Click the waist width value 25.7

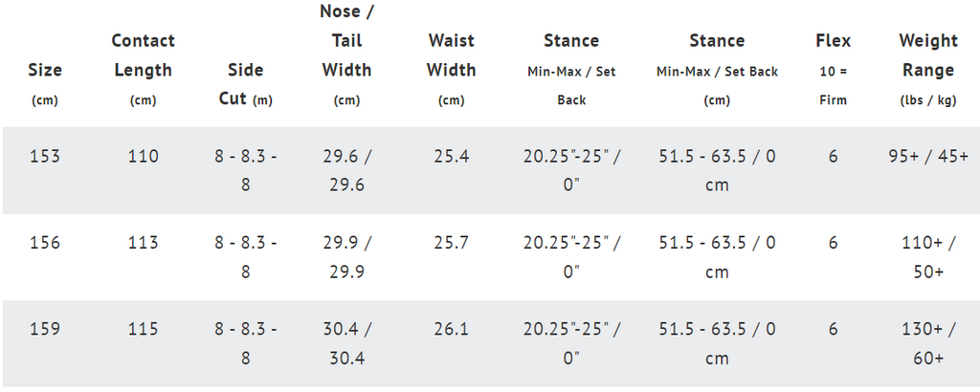pyautogui.click(x=452, y=242)
